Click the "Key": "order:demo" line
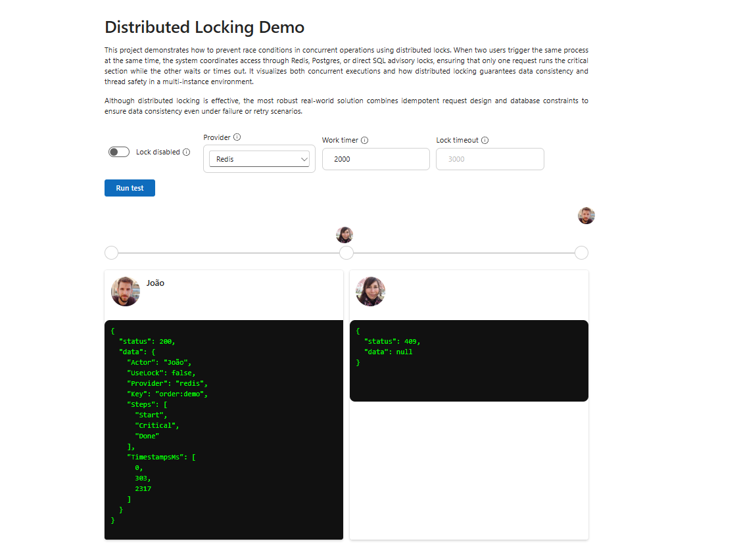The width and height of the screenshot is (737, 560). tap(168, 394)
